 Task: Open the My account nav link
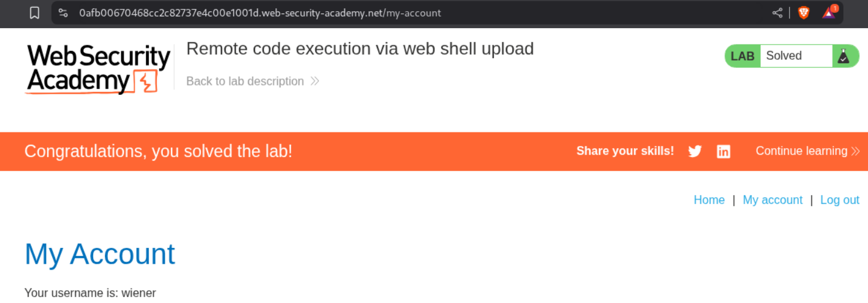772,200
